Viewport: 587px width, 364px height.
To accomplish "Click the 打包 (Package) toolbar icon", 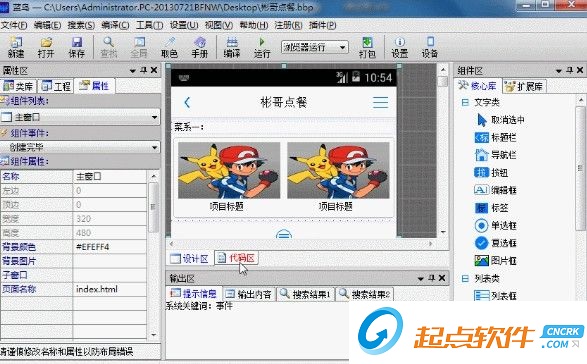I will (x=367, y=47).
